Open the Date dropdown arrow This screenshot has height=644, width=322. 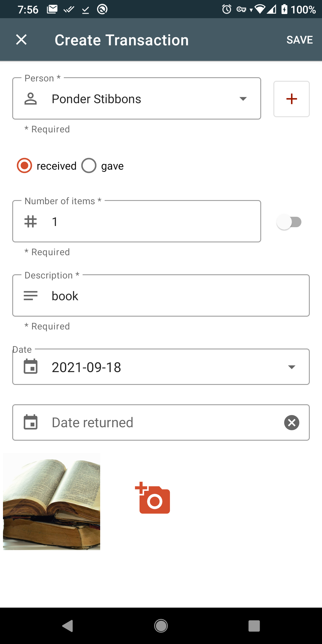click(292, 367)
